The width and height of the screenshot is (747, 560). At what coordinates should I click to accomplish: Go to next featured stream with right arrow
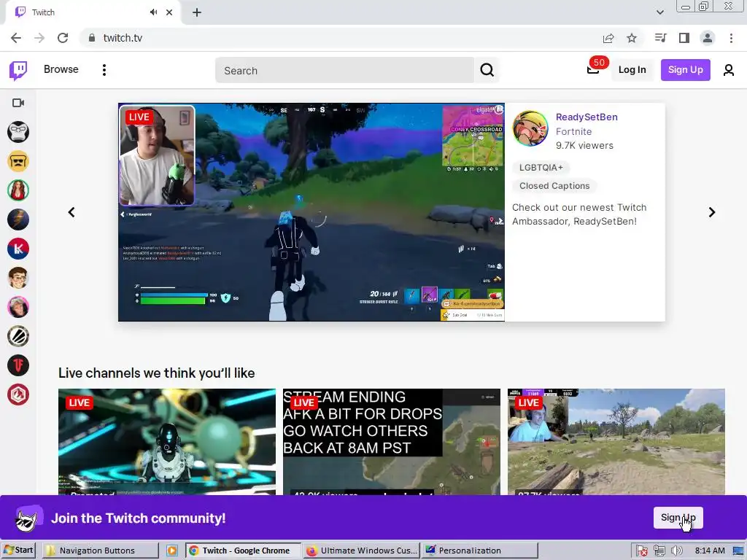click(x=712, y=212)
